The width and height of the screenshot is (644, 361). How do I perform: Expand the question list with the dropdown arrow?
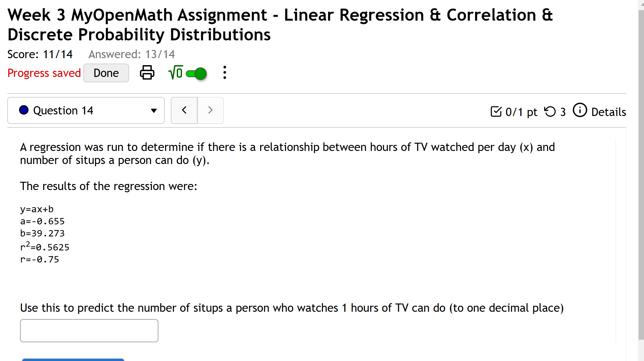point(154,111)
